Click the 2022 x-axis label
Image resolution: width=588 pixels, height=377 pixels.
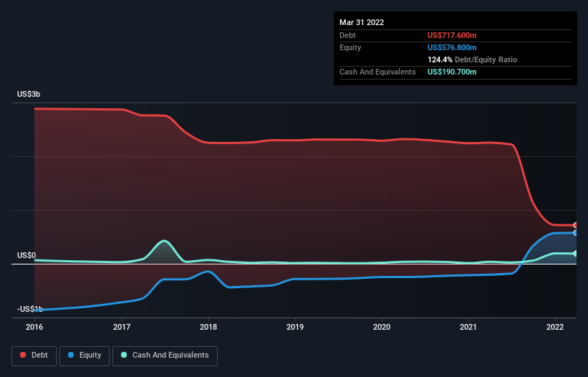555,327
